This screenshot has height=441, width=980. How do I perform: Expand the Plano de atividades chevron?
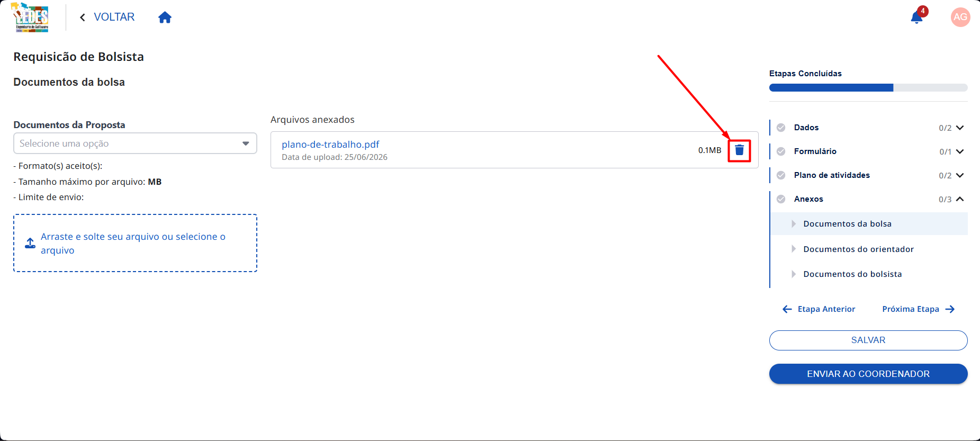pyautogui.click(x=960, y=175)
